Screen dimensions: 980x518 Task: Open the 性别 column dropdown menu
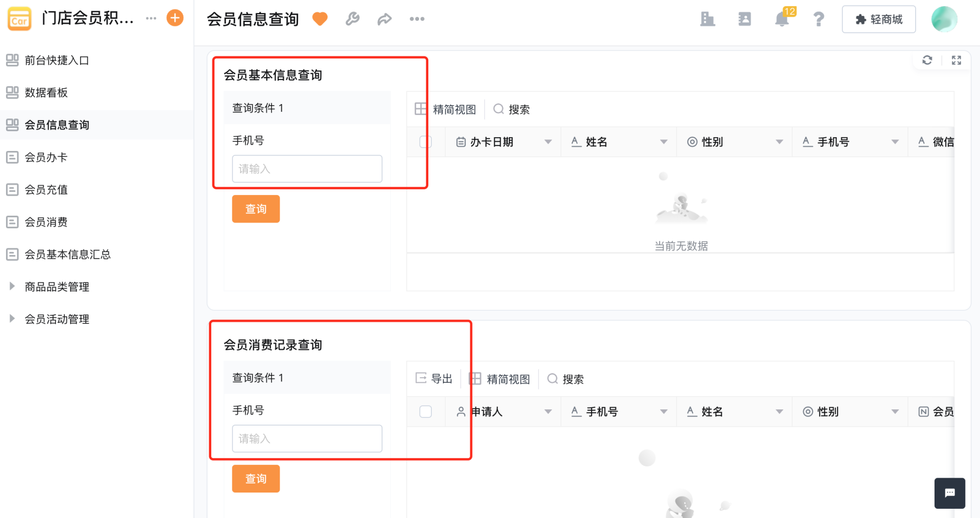[x=779, y=142]
